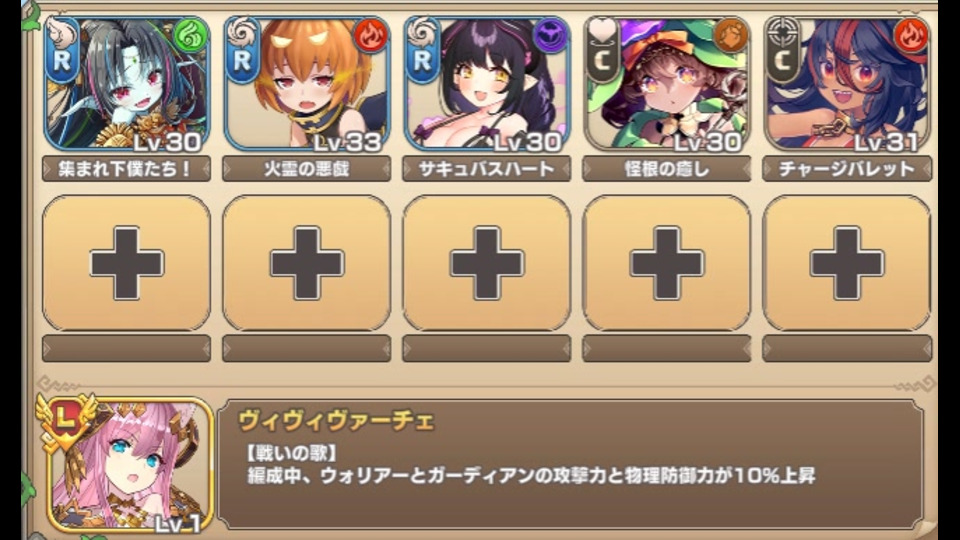Click the empty name bar under first plus slot

point(127,348)
